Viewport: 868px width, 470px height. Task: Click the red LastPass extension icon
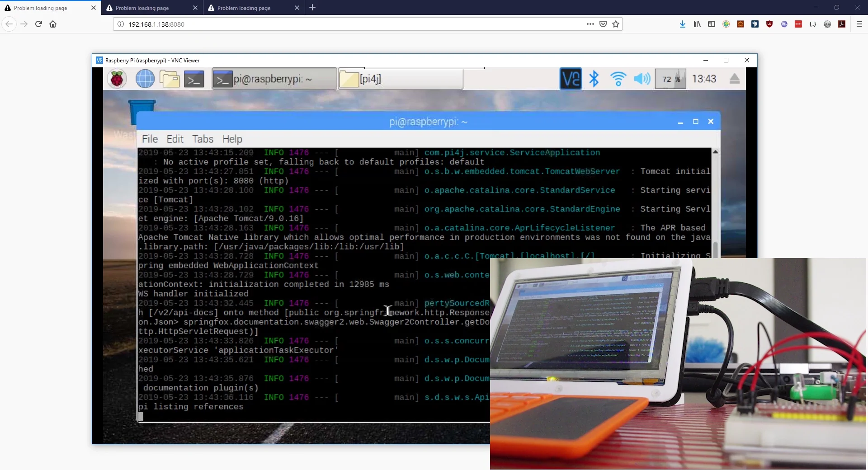(798, 24)
